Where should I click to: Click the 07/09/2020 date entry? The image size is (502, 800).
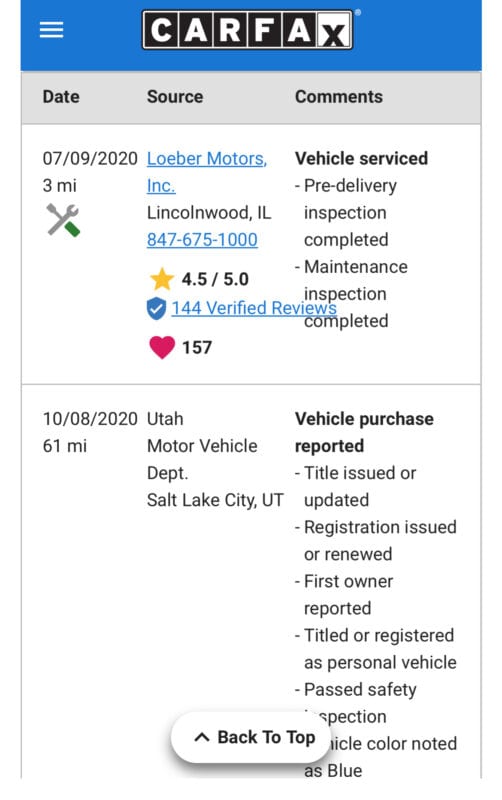coord(90,159)
